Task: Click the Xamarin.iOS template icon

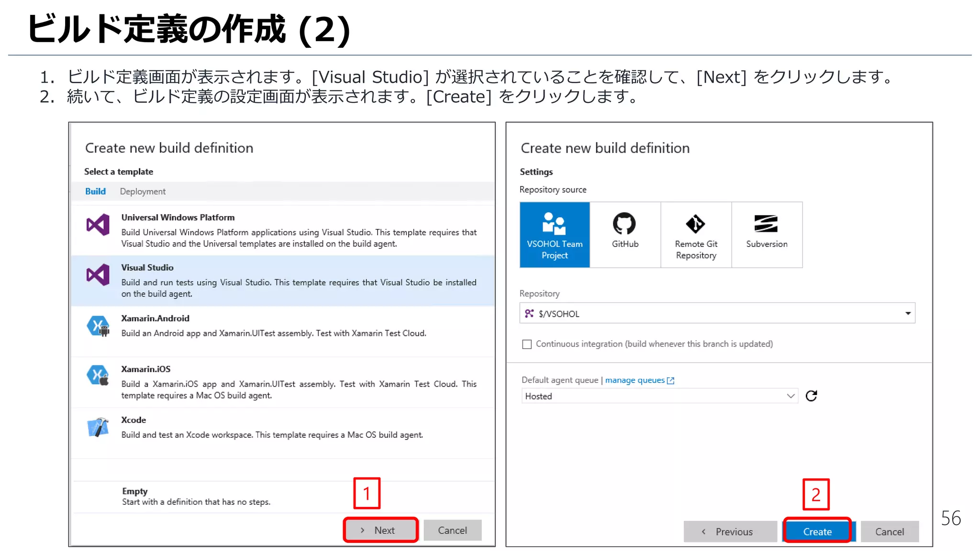Action: click(98, 376)
